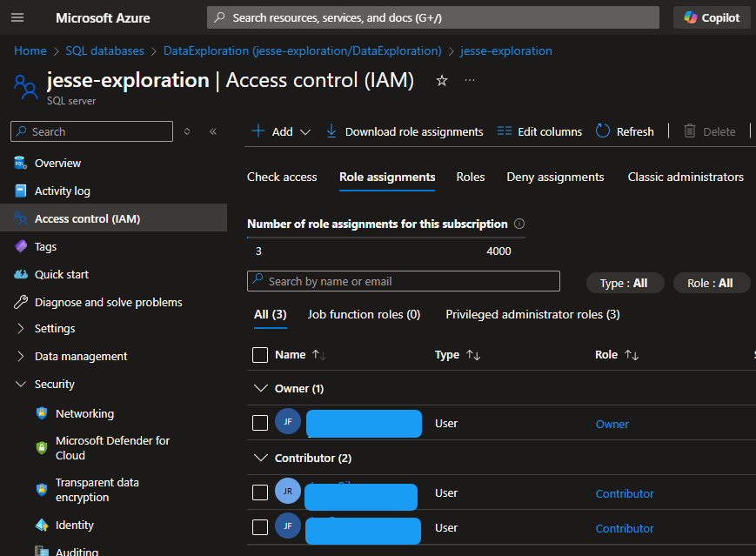Click the Networking shield icon
The width and height of the screenshot is (756, 556).
click(x=42, y=413)
